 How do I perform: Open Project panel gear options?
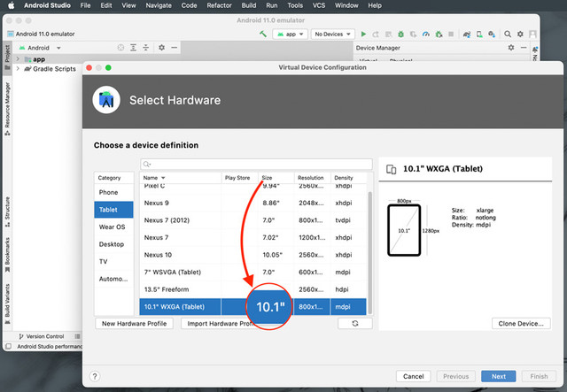[x=161, y=47]
